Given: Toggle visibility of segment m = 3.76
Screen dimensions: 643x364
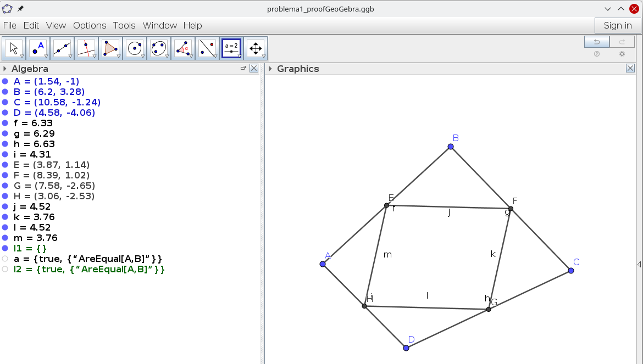Looking at the screenshot, I should click(5, 238).
